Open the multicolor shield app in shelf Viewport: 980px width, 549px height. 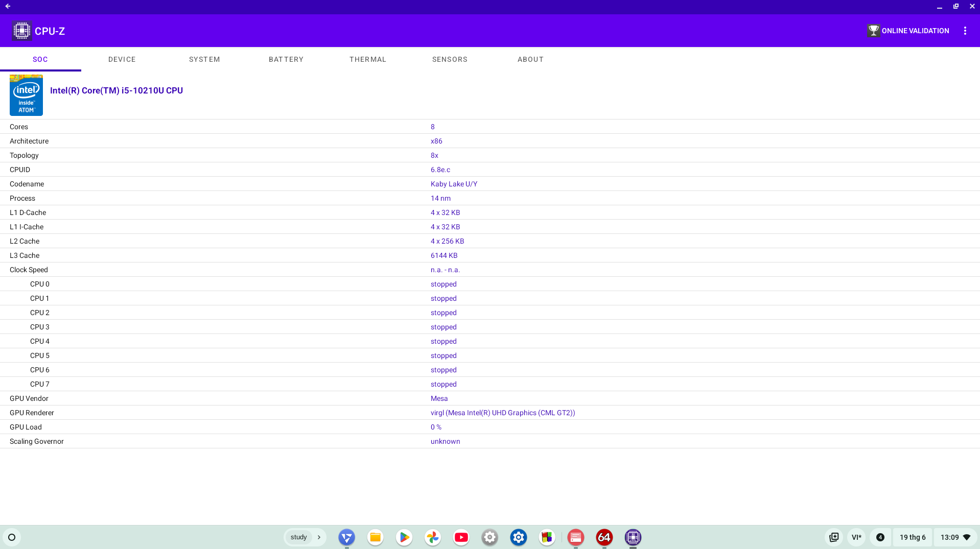[x=547, y=537]
